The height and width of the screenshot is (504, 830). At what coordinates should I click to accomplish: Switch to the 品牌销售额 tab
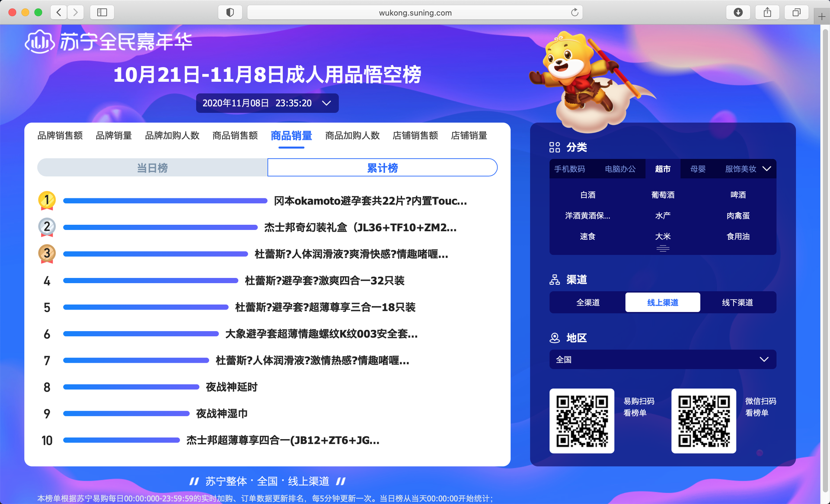pos(60,136)
